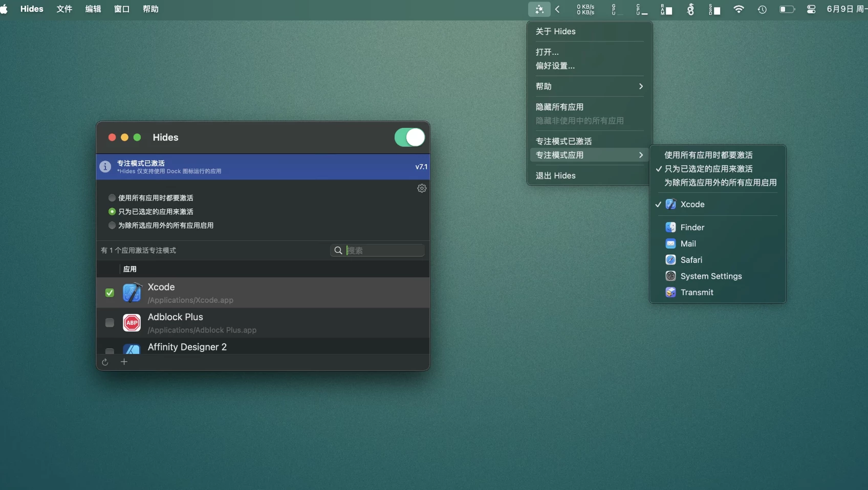
Task: Click the refresh icon at window bottom
Action: coord(105,362)
